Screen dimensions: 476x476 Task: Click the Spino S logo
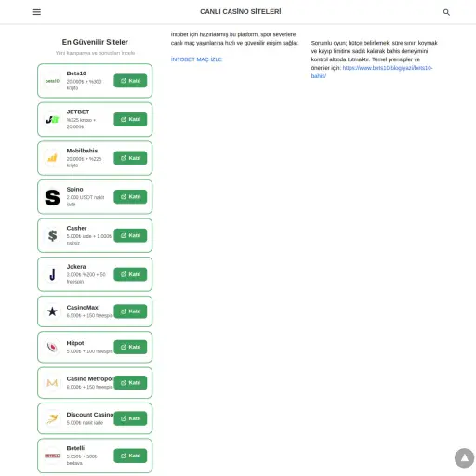[x=52, y=197]
